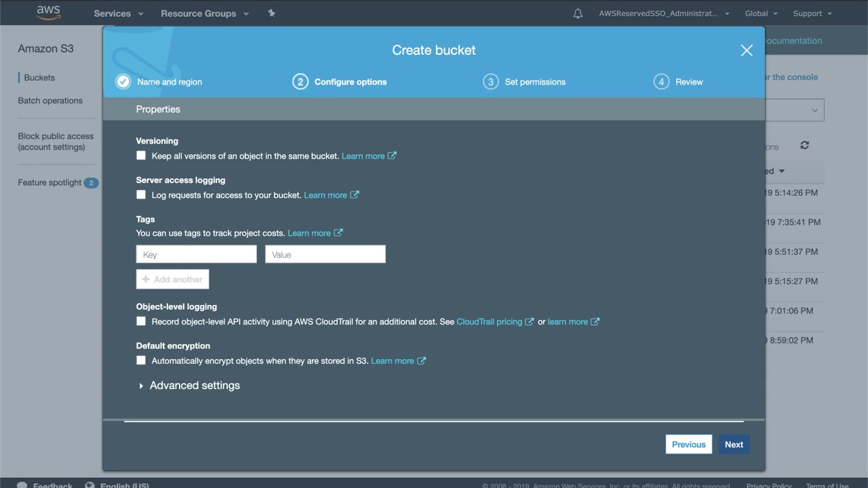Open Feature spotlight in sidebar
The width and height of the screenshot is (868, 488).
click(x=50, y=183)
